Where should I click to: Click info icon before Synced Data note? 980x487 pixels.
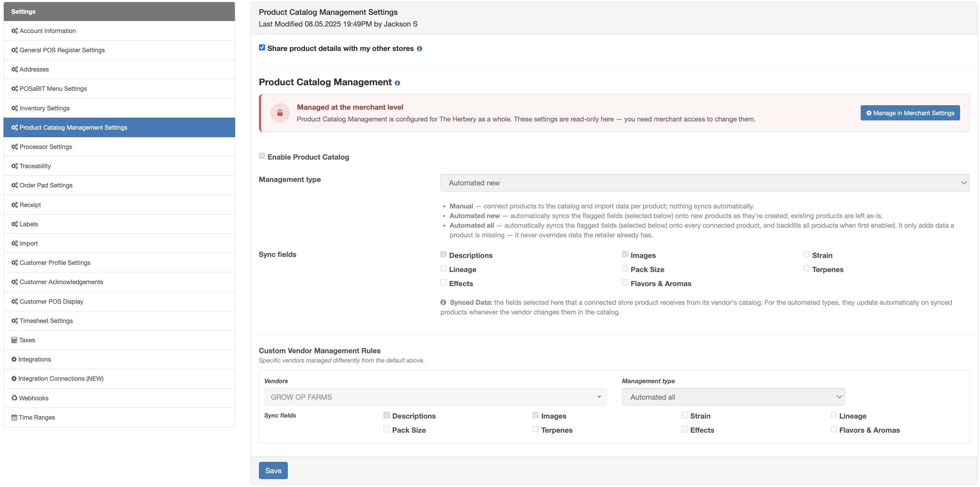(443, 302)
